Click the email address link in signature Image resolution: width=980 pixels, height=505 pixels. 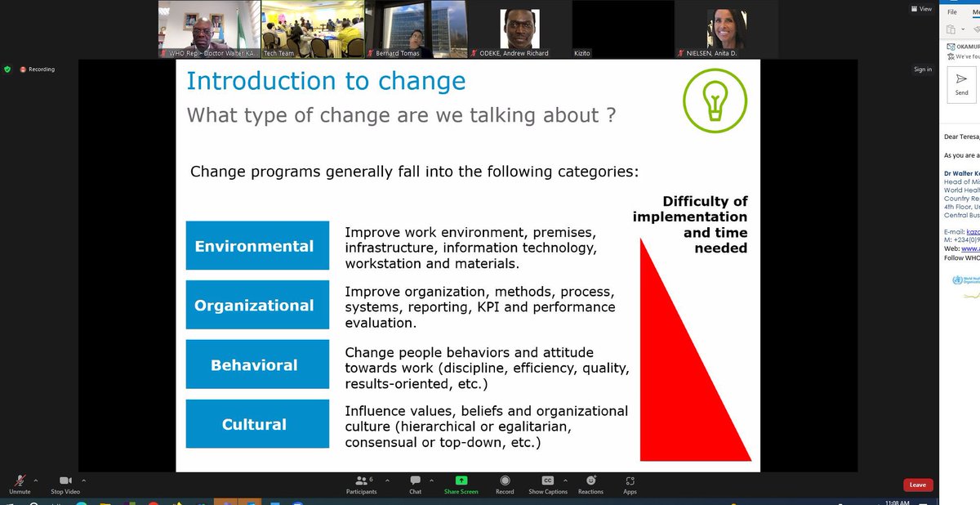973,232
